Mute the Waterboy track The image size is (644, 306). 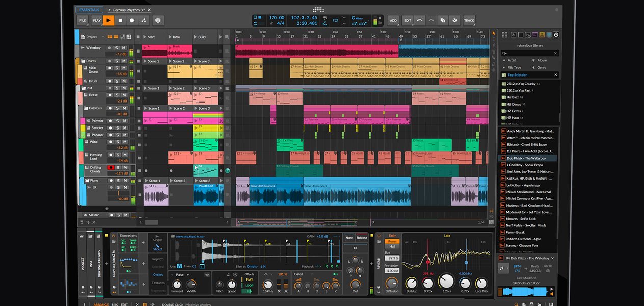point(124,47)
